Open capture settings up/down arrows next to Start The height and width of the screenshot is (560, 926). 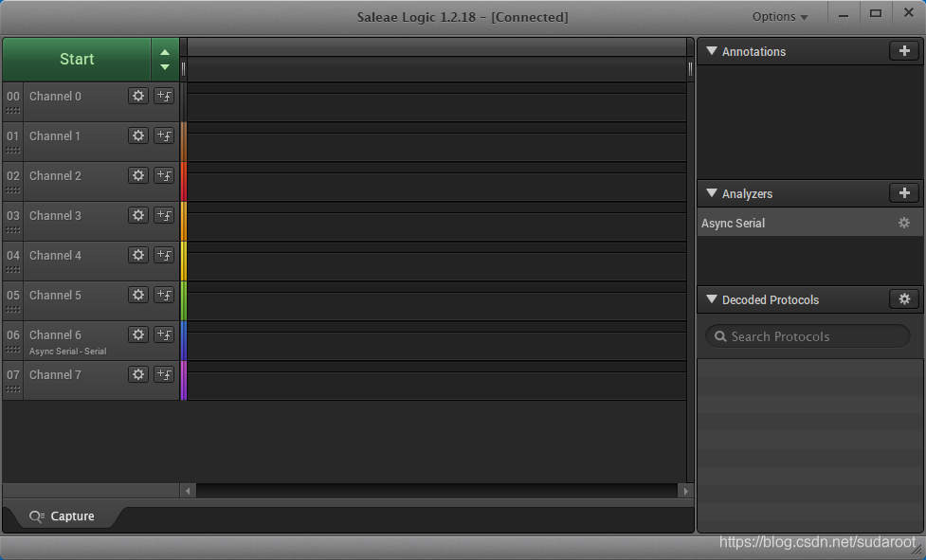[x=165, y=59]
